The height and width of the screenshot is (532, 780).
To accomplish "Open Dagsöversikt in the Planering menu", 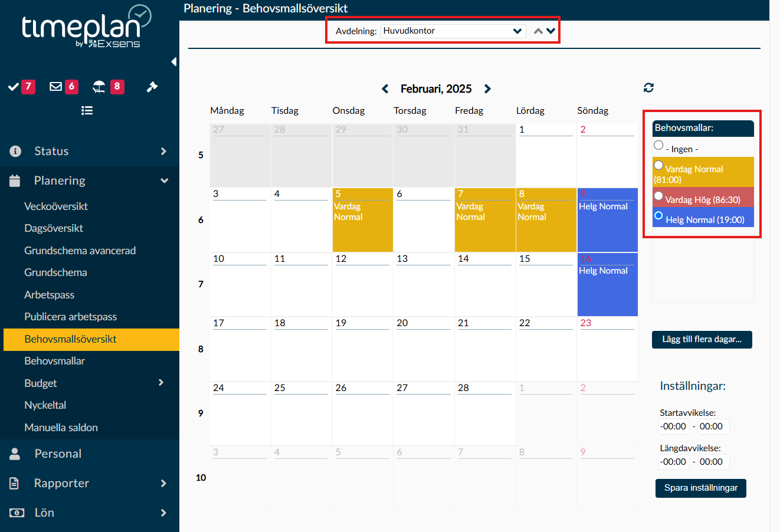I will [x=54, y=228].
